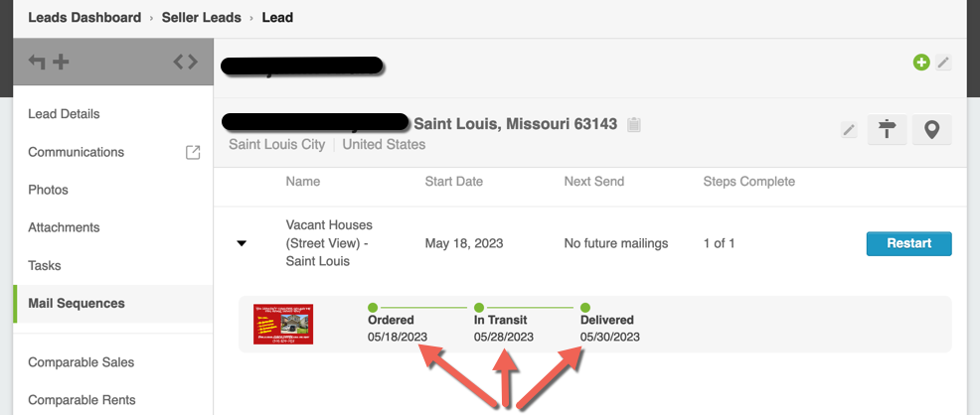This screenshot has height=415, width=980.
Task: Select the Mail Sequences sidebar item
Action: 113,303
